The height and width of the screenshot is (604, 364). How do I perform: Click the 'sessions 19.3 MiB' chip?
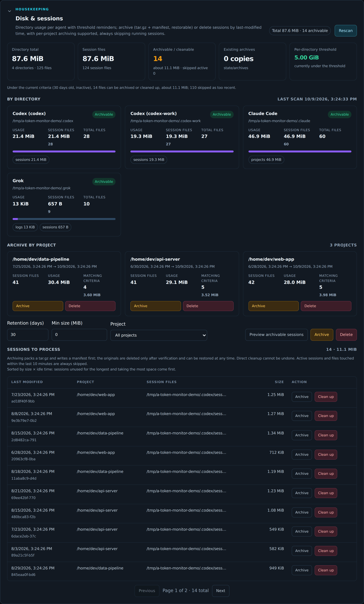pos(149,160)
